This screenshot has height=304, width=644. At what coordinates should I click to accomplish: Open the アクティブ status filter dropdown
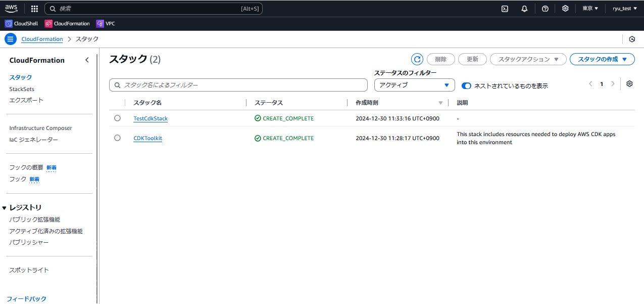[x=414, y=85]
